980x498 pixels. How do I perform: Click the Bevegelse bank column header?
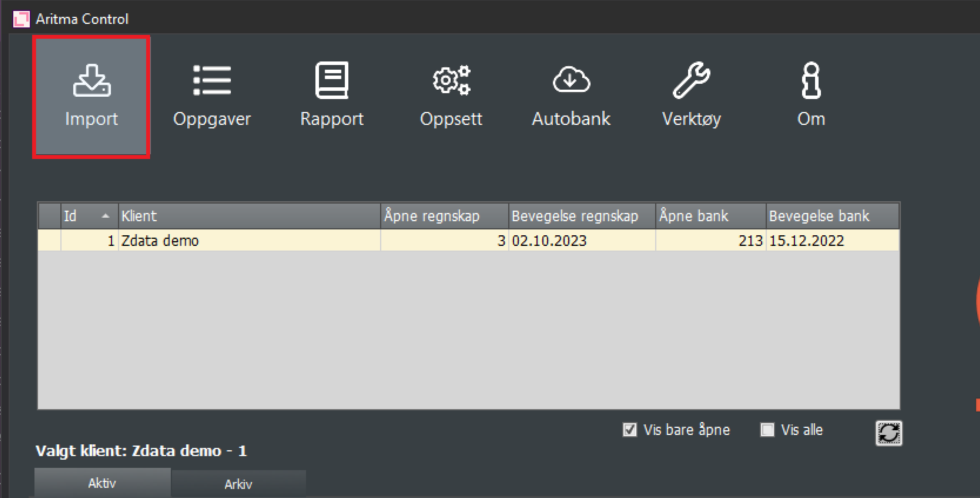point(832,216)
